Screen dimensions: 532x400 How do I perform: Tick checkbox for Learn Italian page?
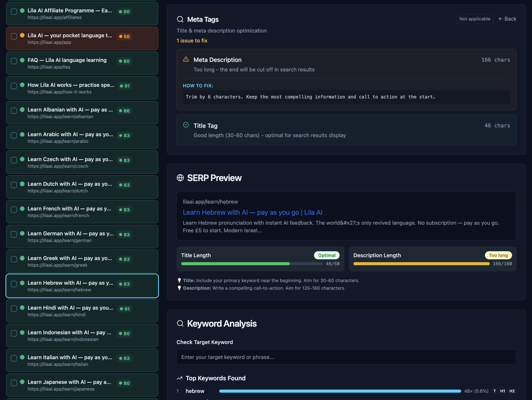coord(14,358)
